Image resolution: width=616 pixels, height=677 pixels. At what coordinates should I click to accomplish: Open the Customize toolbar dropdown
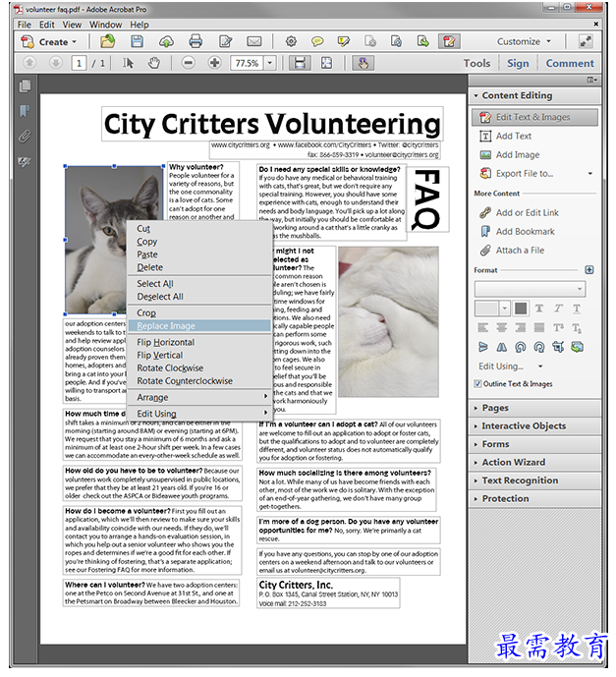pyautogui.click(x=524, y=42)
